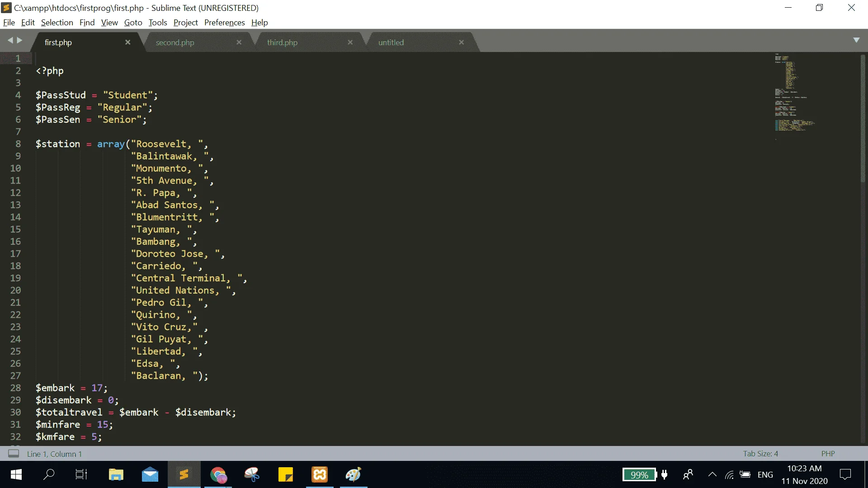Click the "United Nations, " string
This screenshot has width=868, height=488.
181,290
